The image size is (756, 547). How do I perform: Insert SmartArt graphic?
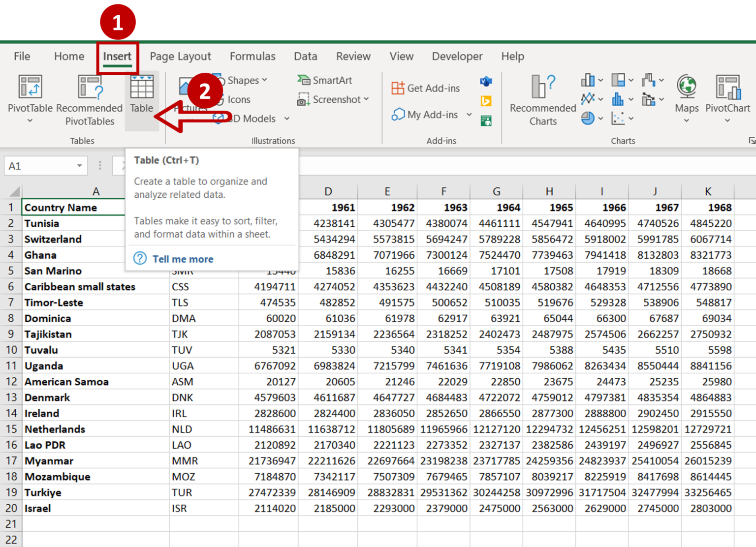point(325,80)
